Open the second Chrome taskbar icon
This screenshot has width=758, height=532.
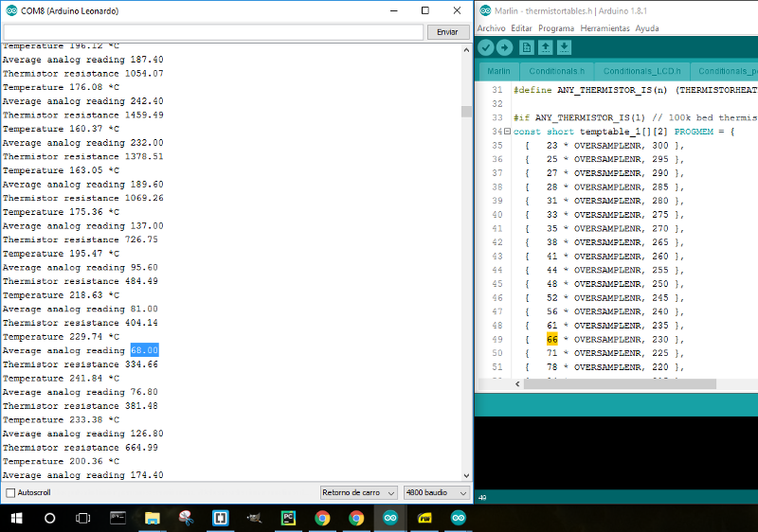pyautogui.click(x=356, y=518)
